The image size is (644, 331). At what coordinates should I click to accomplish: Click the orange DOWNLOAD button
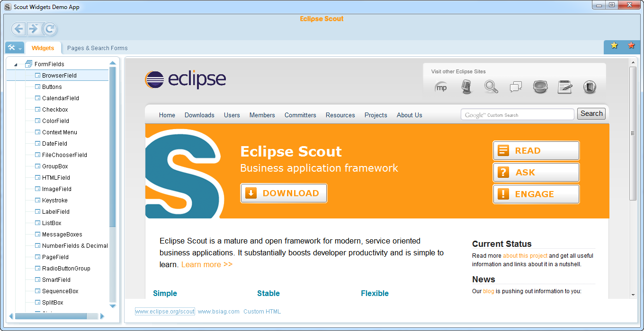pyautogui.click(x=284, y=193)
